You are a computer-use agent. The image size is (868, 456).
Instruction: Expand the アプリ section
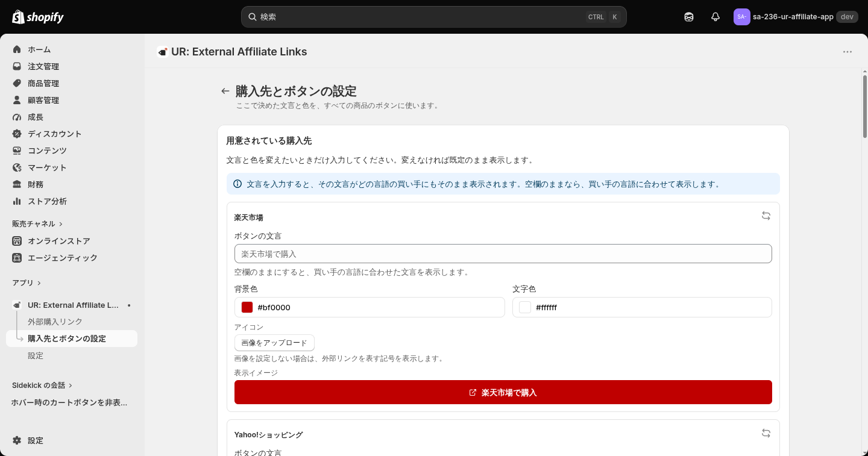point(27,283)
